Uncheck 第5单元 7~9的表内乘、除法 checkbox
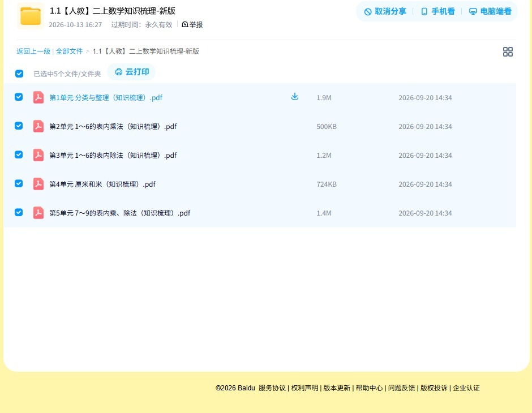The image size is (532, 413). [x=19, y=212]
